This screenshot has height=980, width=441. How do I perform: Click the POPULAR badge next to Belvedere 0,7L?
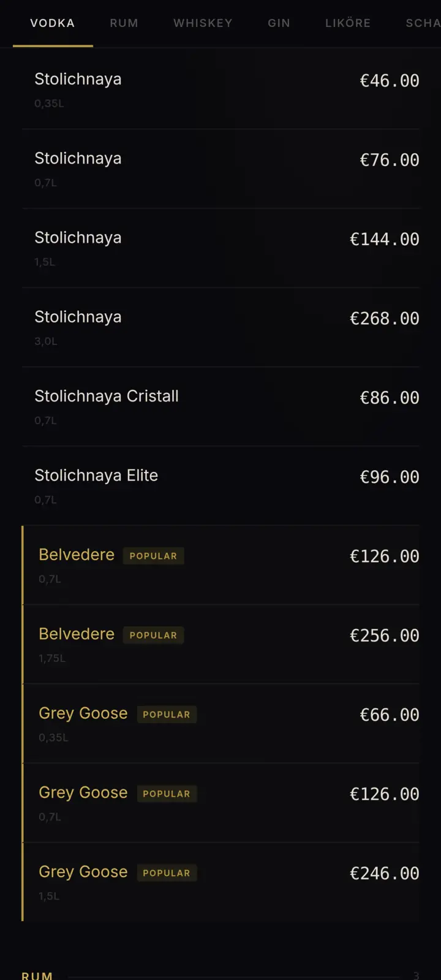click(x=154, y=556)
